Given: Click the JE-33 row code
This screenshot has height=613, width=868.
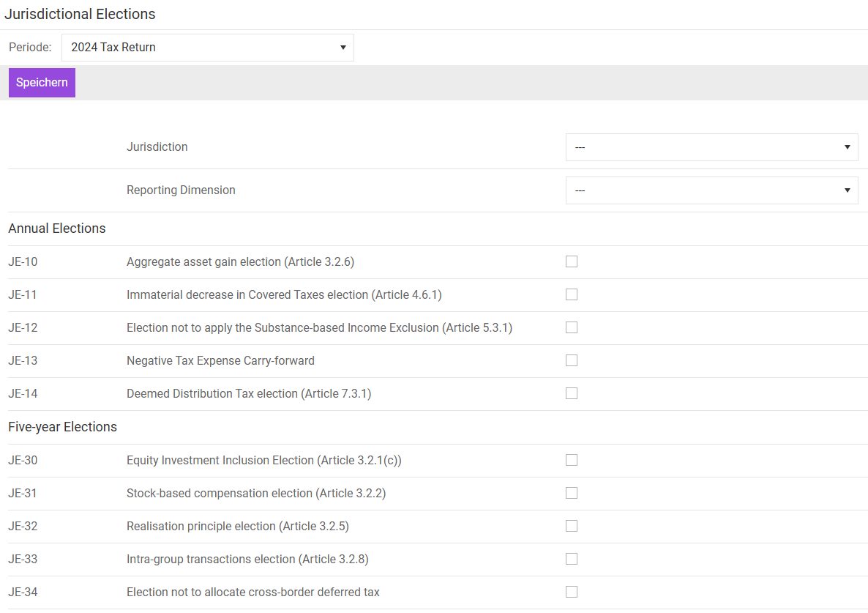Looking at the screenshot, I should coord(23,560).
